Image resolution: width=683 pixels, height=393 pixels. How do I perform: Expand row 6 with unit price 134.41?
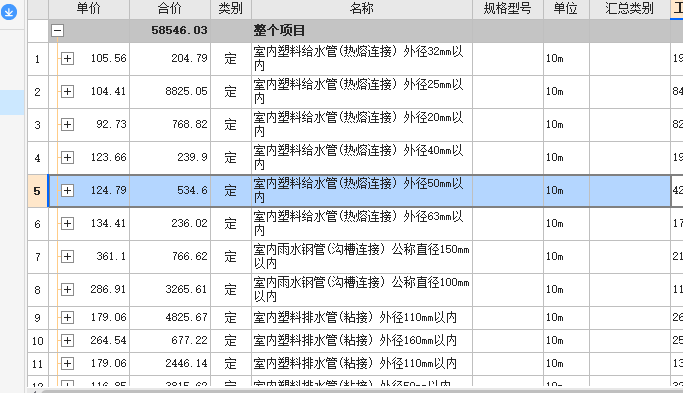pos(67,224)
